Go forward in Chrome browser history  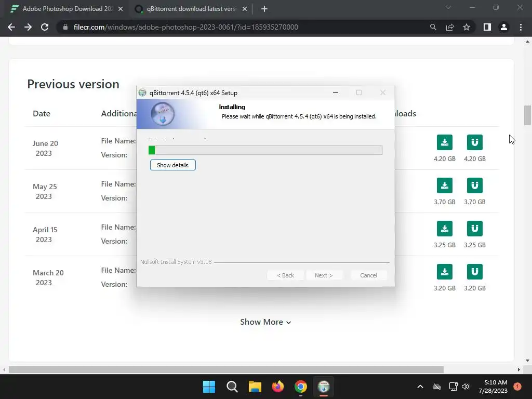(x=28, y=27)
